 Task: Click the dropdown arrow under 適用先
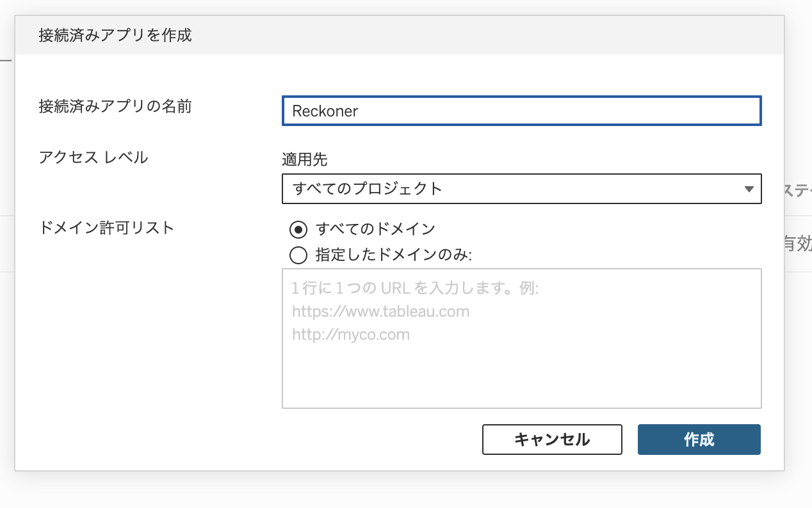point(749,189)
